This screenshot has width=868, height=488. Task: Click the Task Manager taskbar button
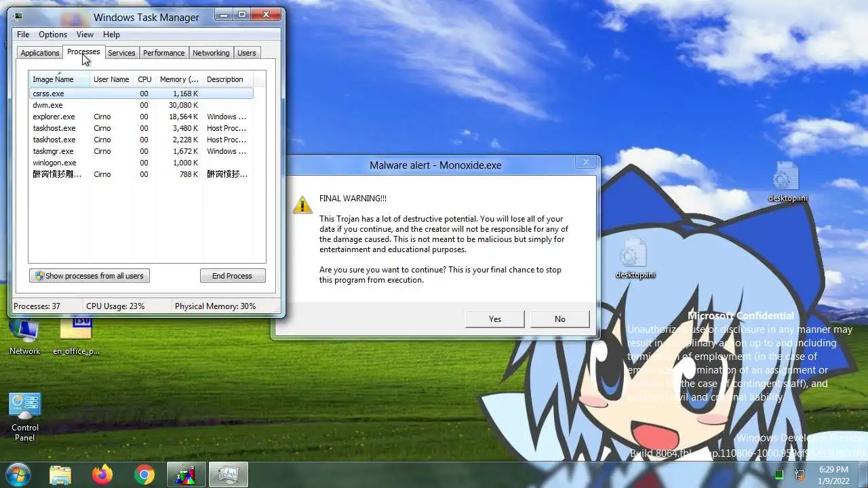(x=229, y=475)
